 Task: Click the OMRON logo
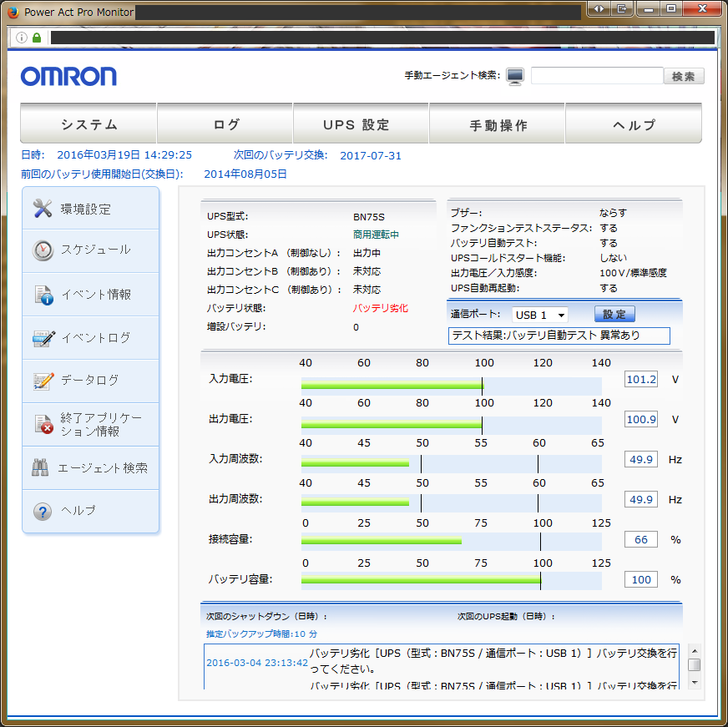(68, 76)
